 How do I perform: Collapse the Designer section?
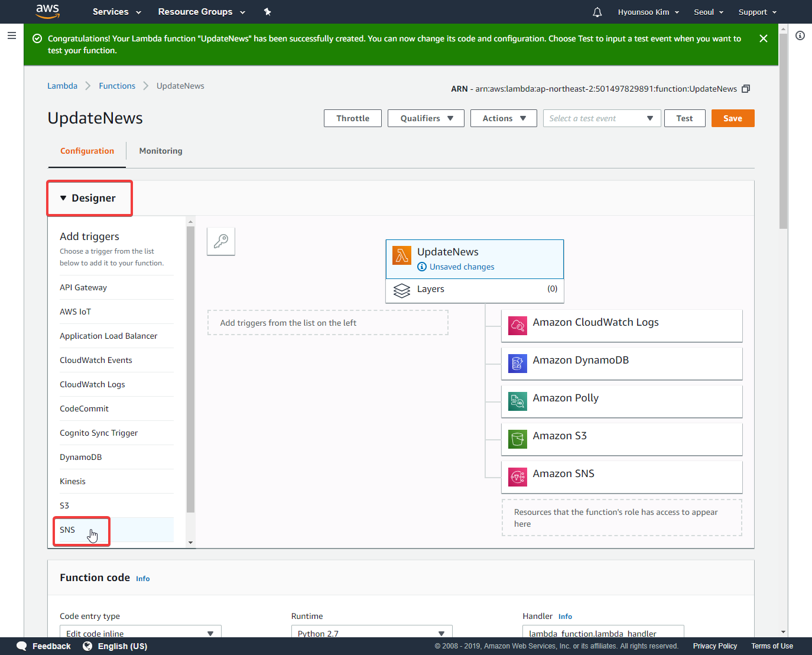click(89, 198)
